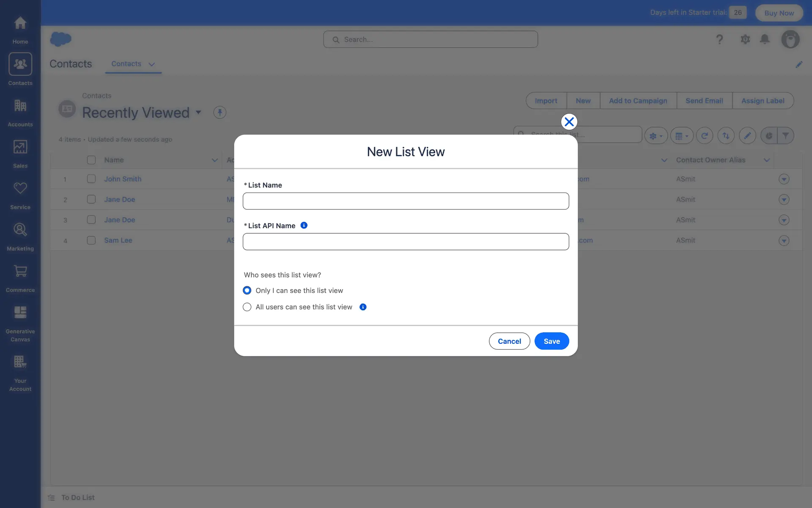Click Save in New List View dialog
This screenshot has height=508, width=812.
coord(551,341)
